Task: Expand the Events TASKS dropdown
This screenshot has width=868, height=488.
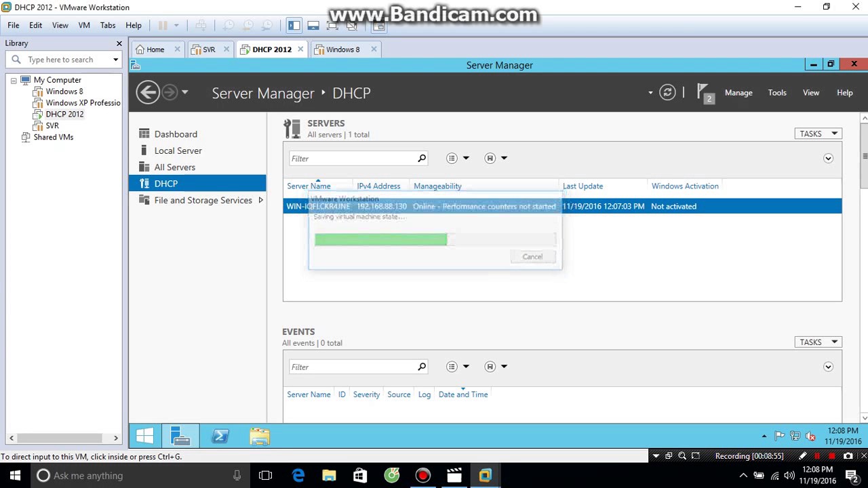Action: [x=818, y=342]
